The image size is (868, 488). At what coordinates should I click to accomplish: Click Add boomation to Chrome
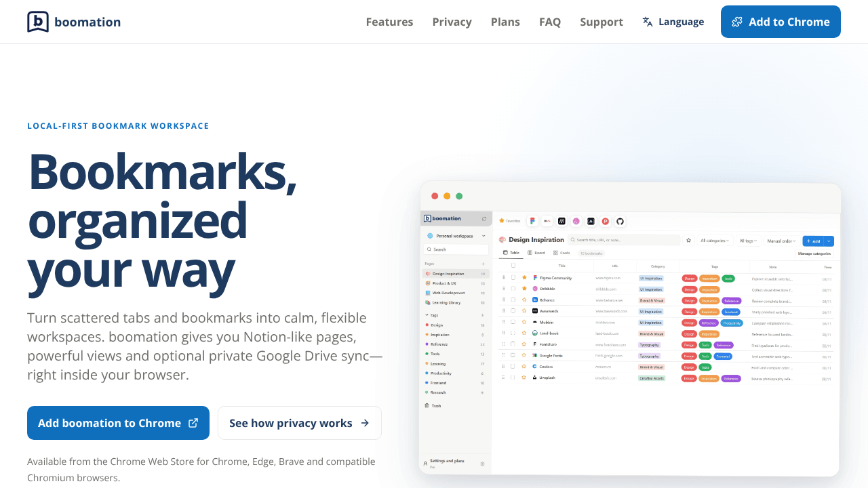click(x=118, y=423)
